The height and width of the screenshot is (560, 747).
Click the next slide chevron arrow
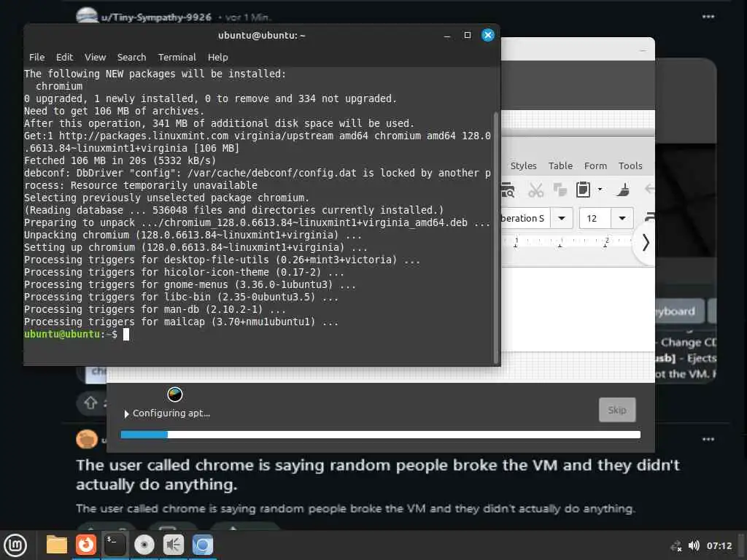(646, 242)
